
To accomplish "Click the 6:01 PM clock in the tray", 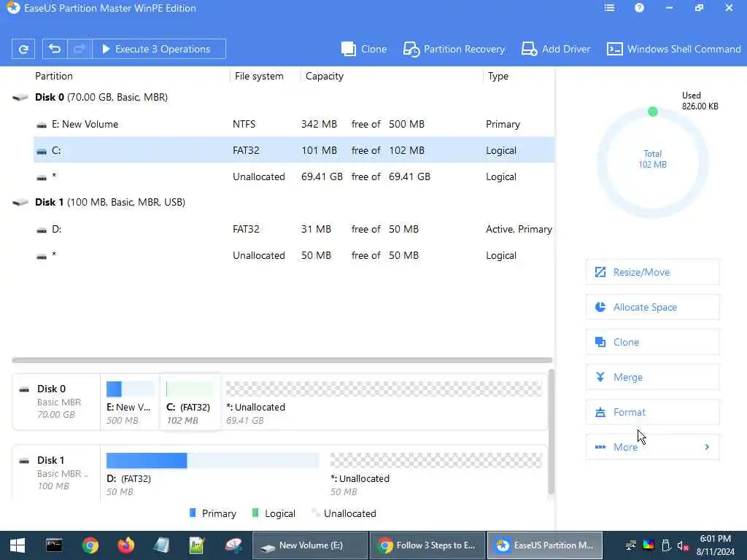I will pyautogui.click(x=715, y=539).
